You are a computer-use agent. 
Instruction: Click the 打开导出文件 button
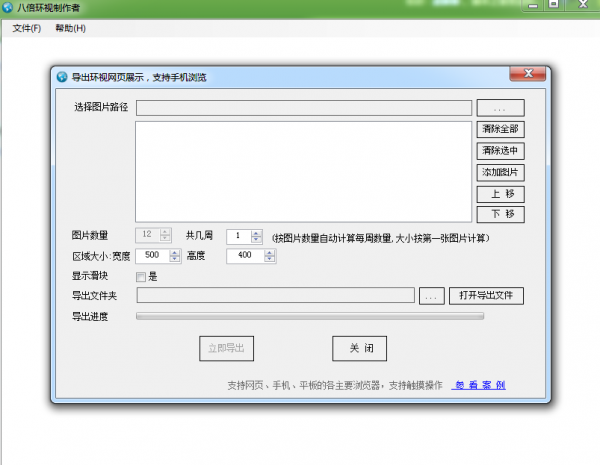[x=486, y=296]
